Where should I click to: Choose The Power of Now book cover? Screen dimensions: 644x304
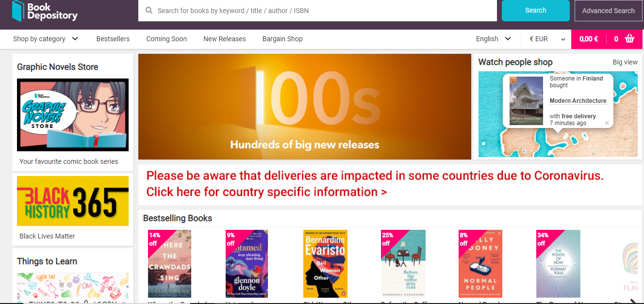click(x=558, y=263)
